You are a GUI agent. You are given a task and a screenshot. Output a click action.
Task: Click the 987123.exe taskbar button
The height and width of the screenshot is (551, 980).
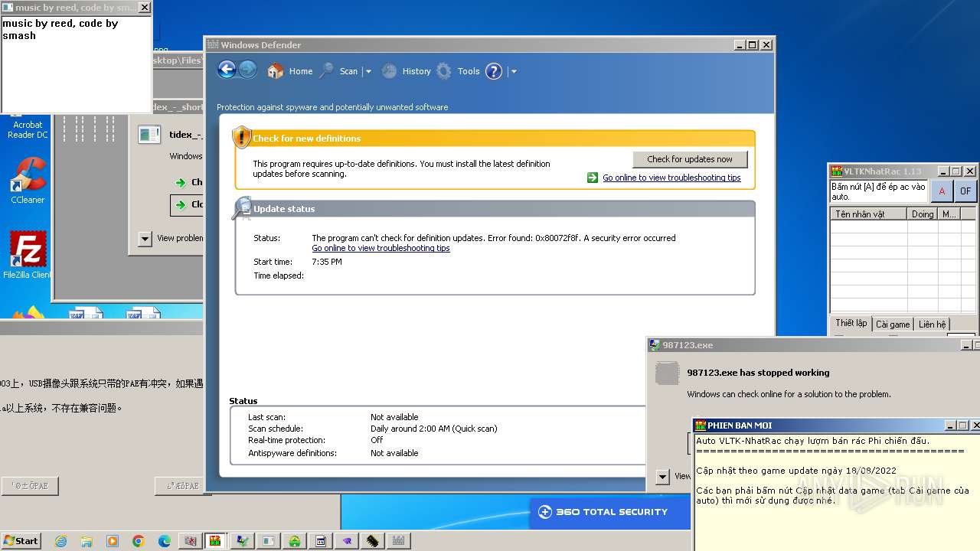pos(243,541)
